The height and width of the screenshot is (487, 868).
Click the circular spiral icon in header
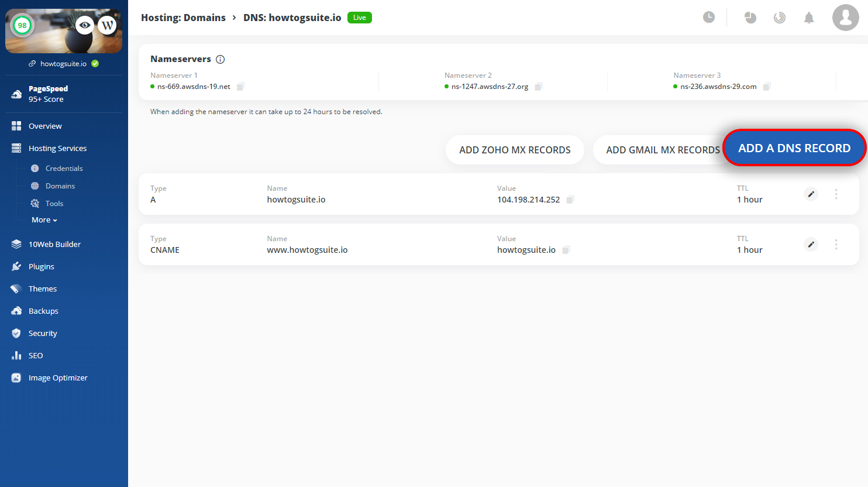coord(780,18)
